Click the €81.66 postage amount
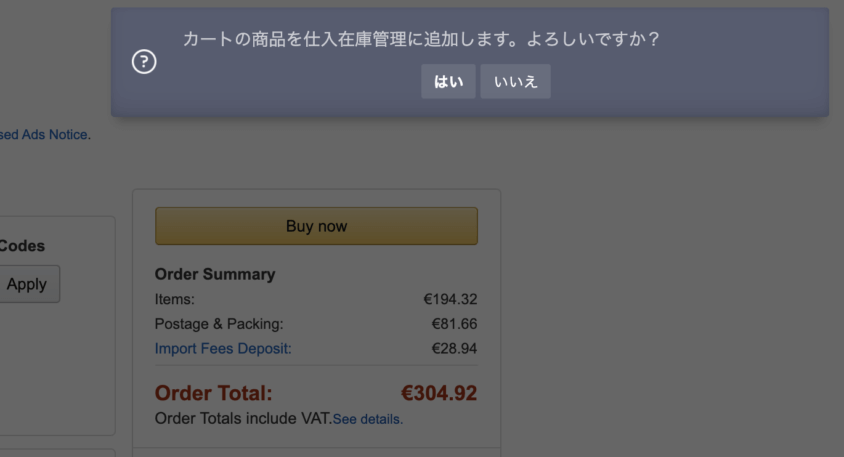 coord(454,324)
